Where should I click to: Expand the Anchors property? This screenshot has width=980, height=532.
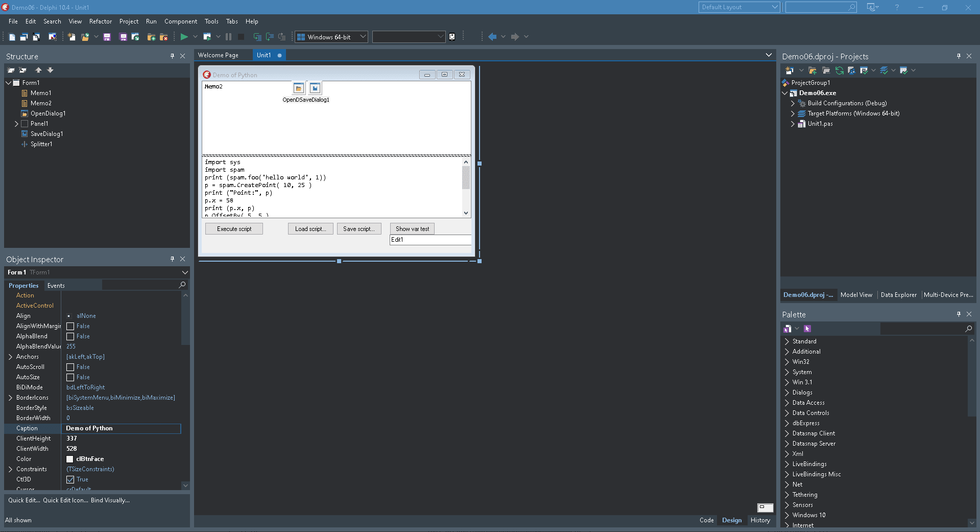(x=10, y=357)
